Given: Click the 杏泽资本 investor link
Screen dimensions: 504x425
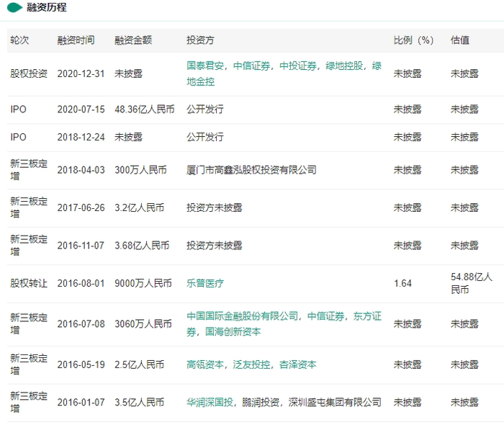Looking at the screenshot, I should 298,364.
